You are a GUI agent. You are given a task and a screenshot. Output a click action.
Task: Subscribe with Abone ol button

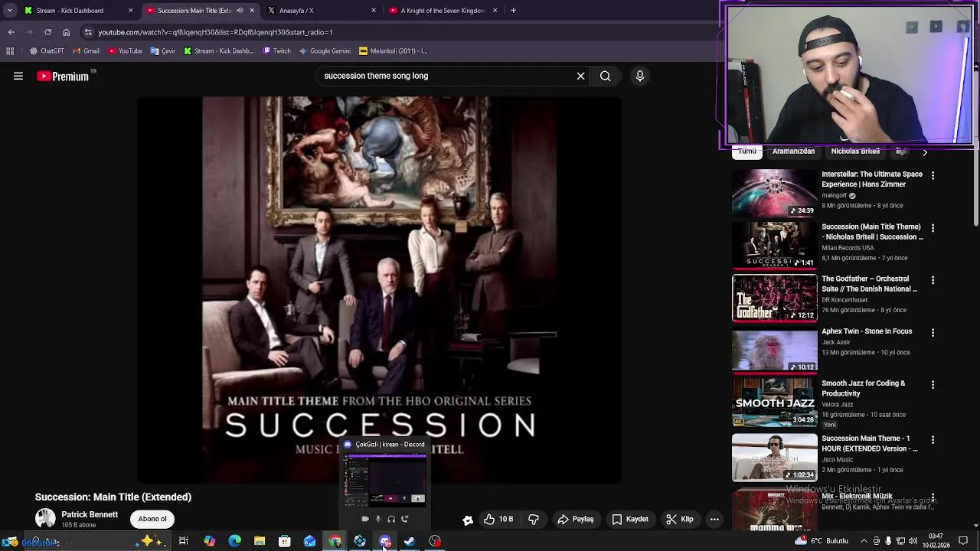(x=152, y=519)
